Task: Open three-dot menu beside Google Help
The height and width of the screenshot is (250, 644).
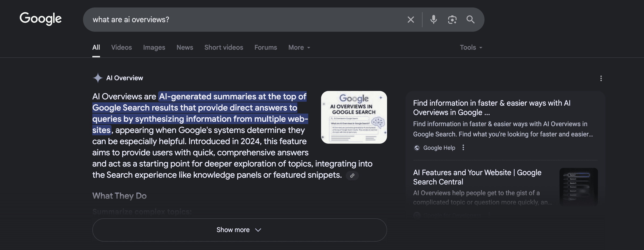Action: pyautogui.click(x=463, y=147)
